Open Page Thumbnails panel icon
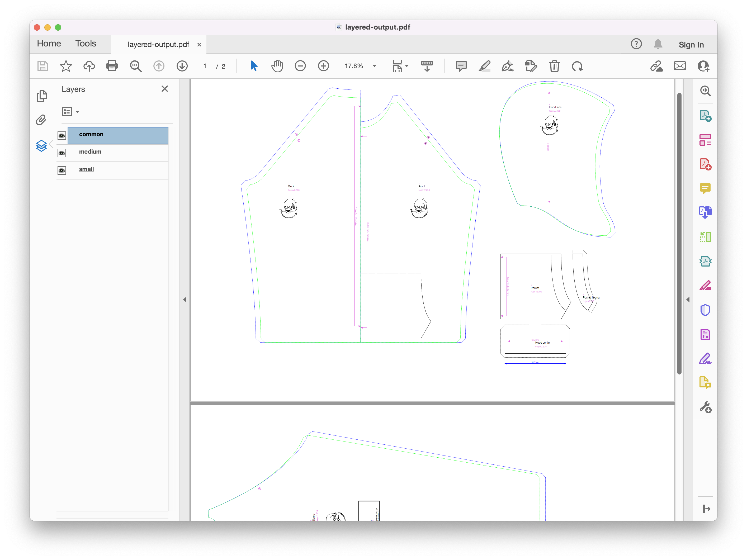Screen dimensions: 747x560 (41, 96)
